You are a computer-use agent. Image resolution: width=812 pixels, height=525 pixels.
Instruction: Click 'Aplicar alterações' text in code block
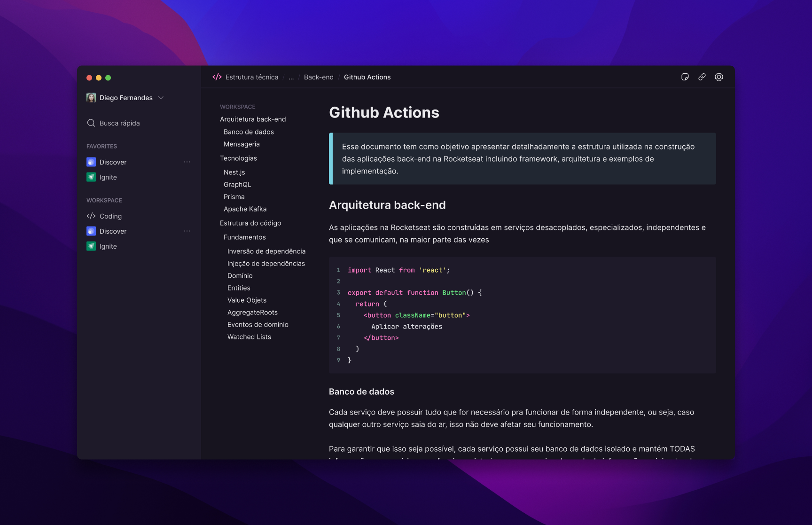[406, 327]
